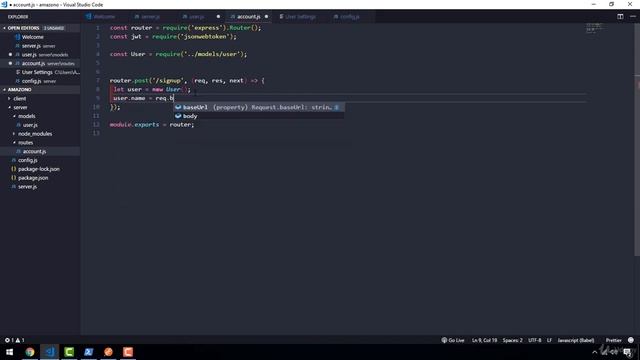Image resolution: width=640 pixels, height=360 pixels.
Task: Change indentation via Spaces: 2
Action: pos(512,340)
